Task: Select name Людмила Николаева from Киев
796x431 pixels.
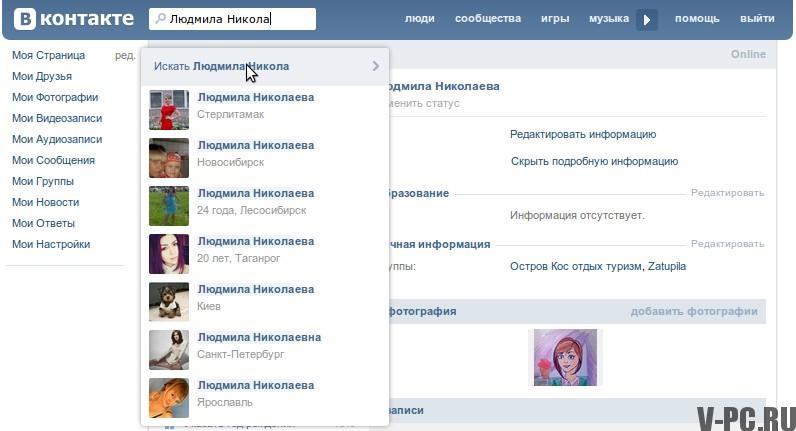Action: tap(256, 289)
